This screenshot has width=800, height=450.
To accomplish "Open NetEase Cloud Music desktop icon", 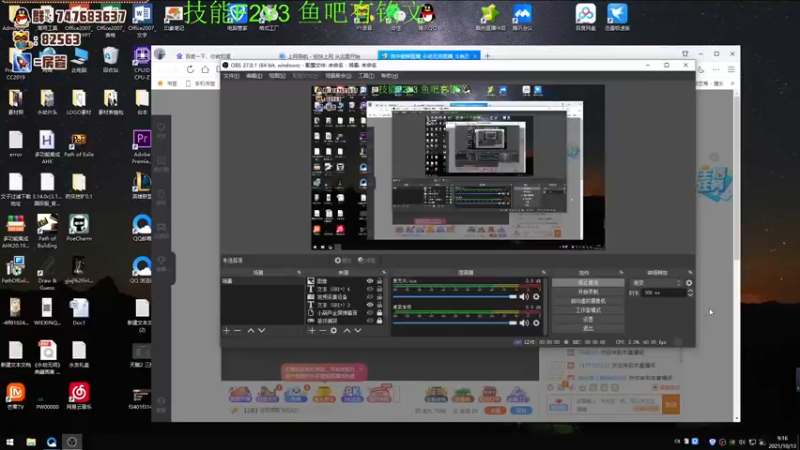I will point(79,396).
